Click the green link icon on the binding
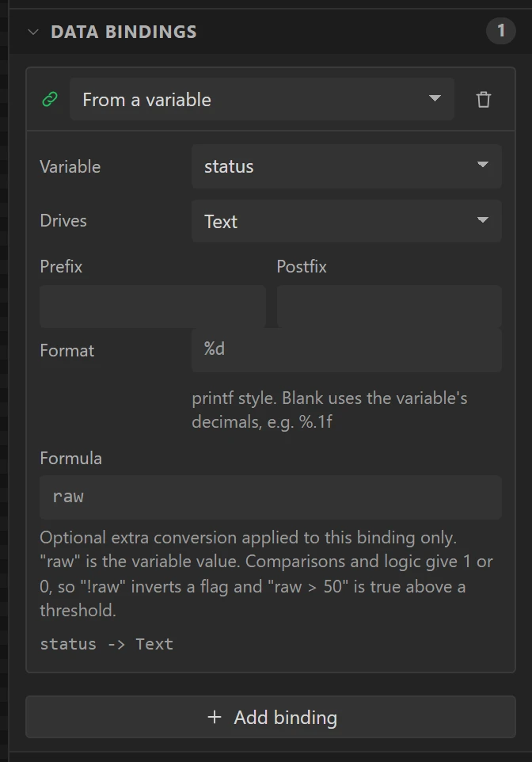Image resolution: width=532 pixels, height=762 pixels. [x=50, y=100]
